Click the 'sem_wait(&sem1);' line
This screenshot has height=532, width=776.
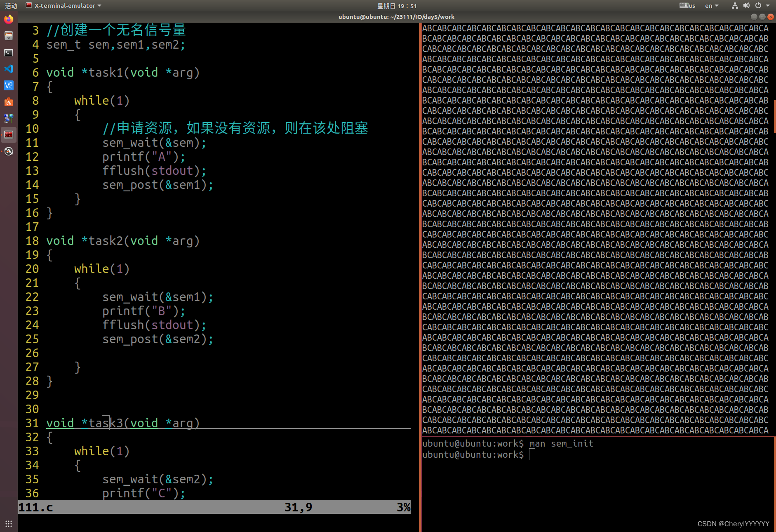tap(158, 297)
